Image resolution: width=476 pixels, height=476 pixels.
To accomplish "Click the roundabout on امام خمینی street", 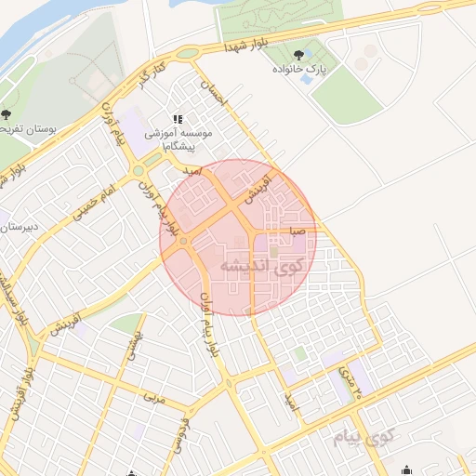I will pyautogui.click(x=139, y=171).
